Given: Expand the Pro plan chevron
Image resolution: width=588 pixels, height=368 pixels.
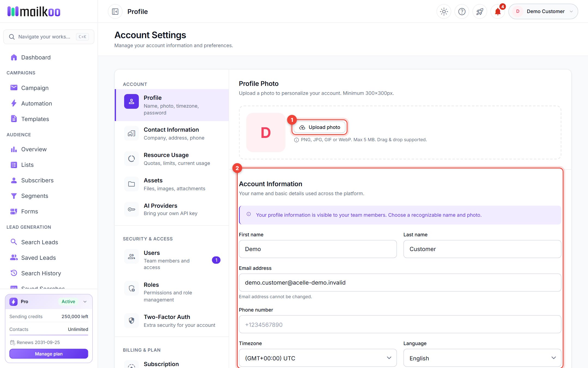Looking at the screenshot, I should [x=85, y=301].
